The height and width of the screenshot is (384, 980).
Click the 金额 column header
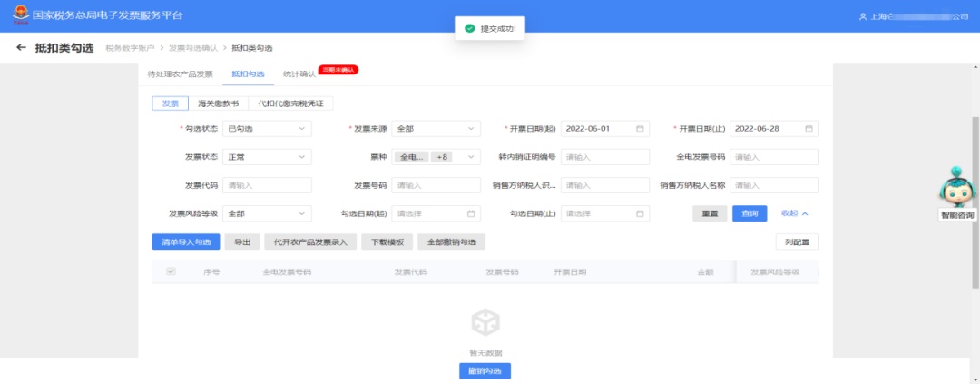coord(706,272)
